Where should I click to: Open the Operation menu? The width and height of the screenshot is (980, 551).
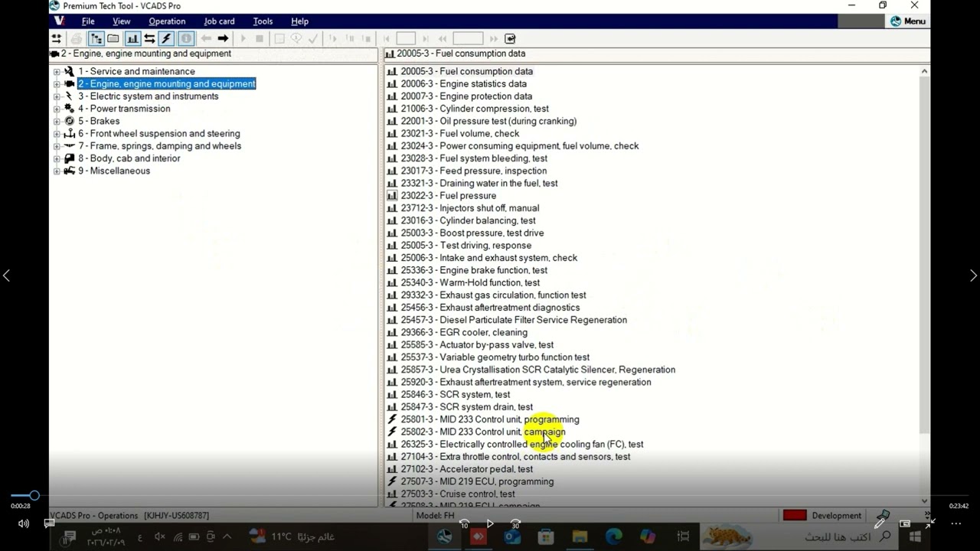coord(167,21)
